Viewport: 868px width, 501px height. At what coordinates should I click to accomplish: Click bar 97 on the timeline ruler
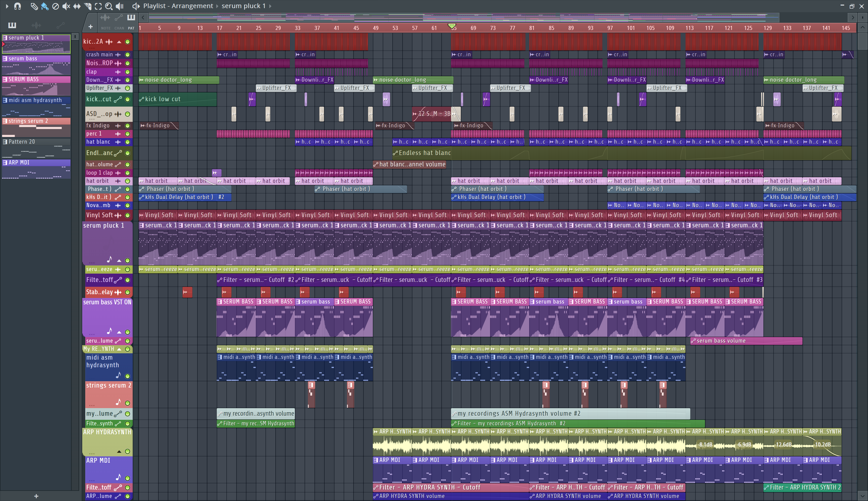coord(610,28)
